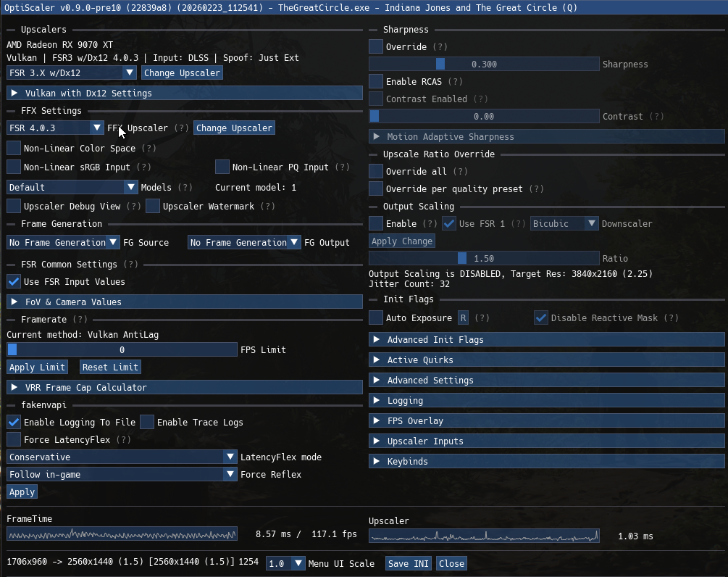This screenshot has width=728, height=577.
Task: Open the FSR 3.X w/Dx12 upscaler dropdown
Action: click(71, 72)
